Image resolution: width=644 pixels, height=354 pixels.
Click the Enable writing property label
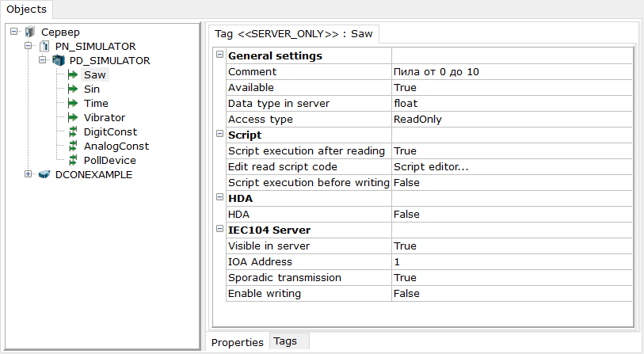[x=265, y=294]
